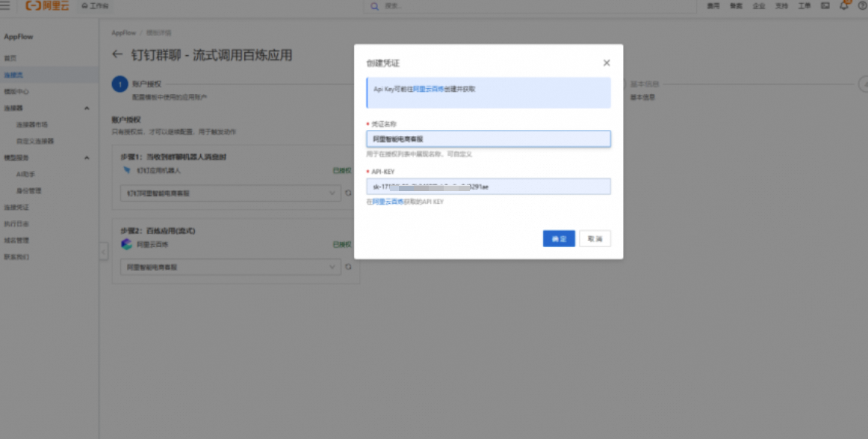Click the AppFlow breadcrumb link

tap(123, 33)
